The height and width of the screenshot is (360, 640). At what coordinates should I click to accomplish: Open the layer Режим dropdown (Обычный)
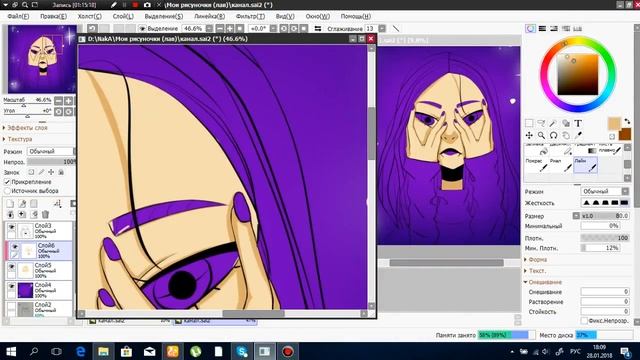pos(51,151)
